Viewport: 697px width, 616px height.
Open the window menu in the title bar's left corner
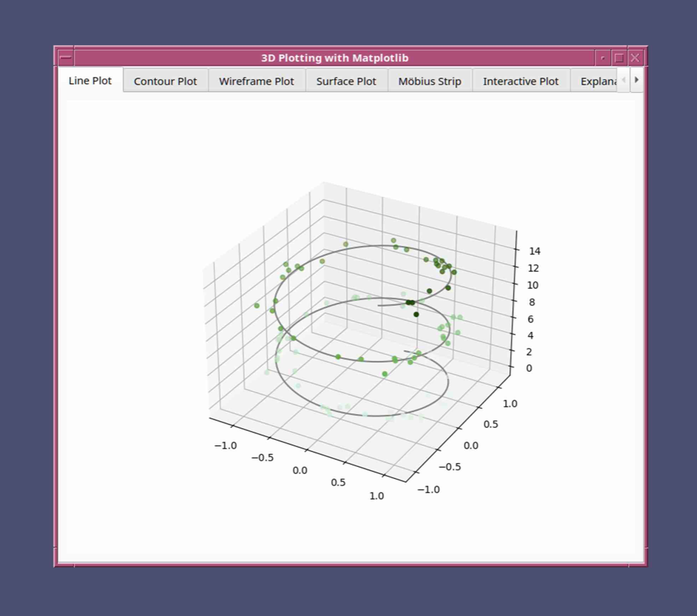coord(66,58)
